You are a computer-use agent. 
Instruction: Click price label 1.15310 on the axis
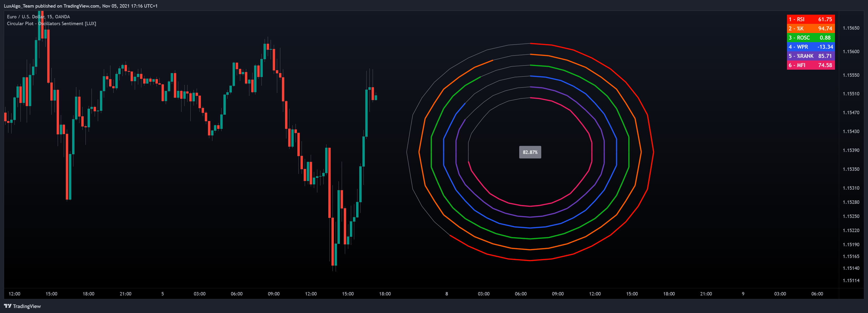851,188
